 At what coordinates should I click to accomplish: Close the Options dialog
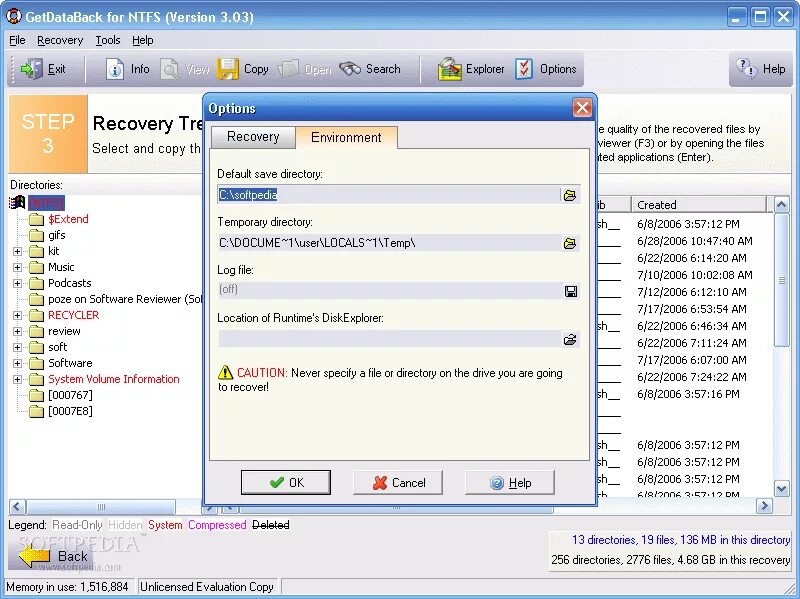click(x=582, y=108)
